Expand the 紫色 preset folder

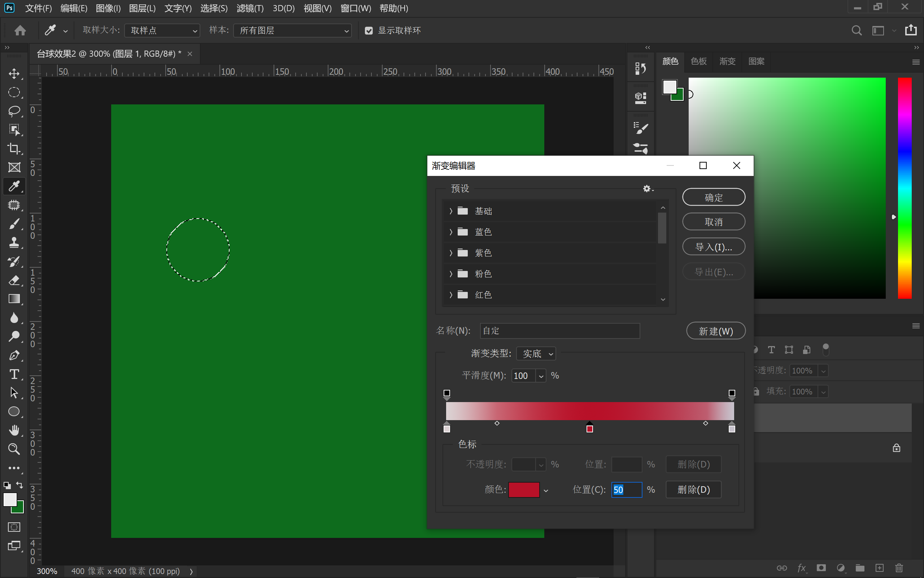[x=450, y=253]
